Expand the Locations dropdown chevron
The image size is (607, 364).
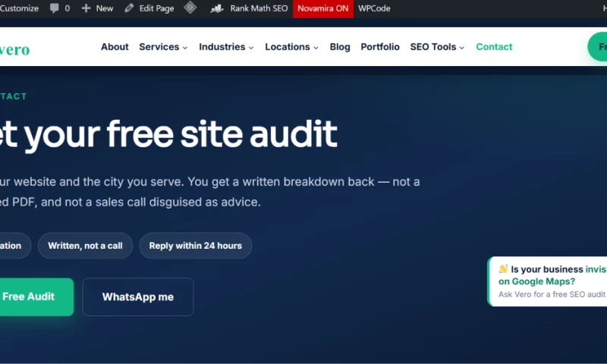coord(316,48)
